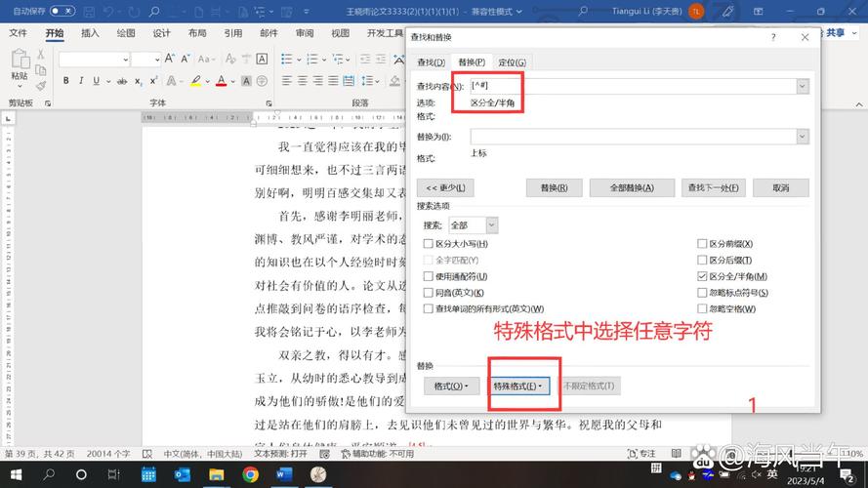Apply Underline formatting

tap(97, 81)
